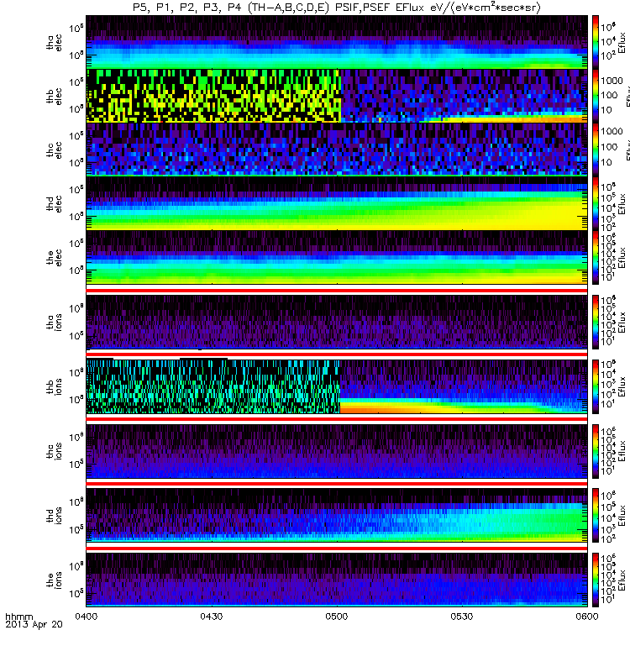This screenshot has width=630, height=672.
Task: Click the 0530 time axis label
Action: tap(462, 617)
